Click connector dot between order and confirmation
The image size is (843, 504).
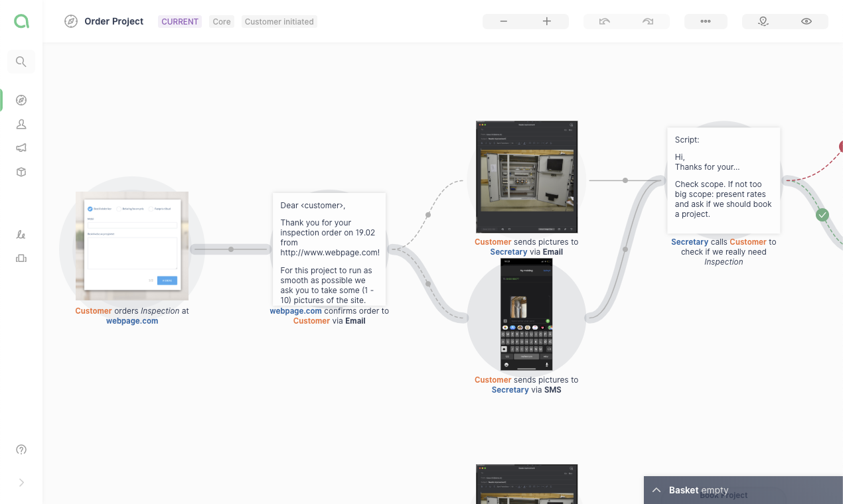pos(231,249)
